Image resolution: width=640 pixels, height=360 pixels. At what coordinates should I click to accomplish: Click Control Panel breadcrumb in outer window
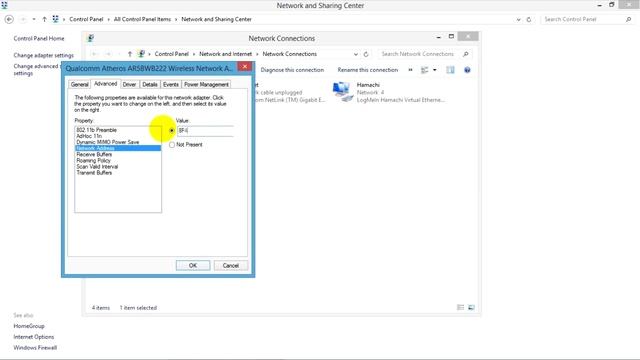click(86, 19)
